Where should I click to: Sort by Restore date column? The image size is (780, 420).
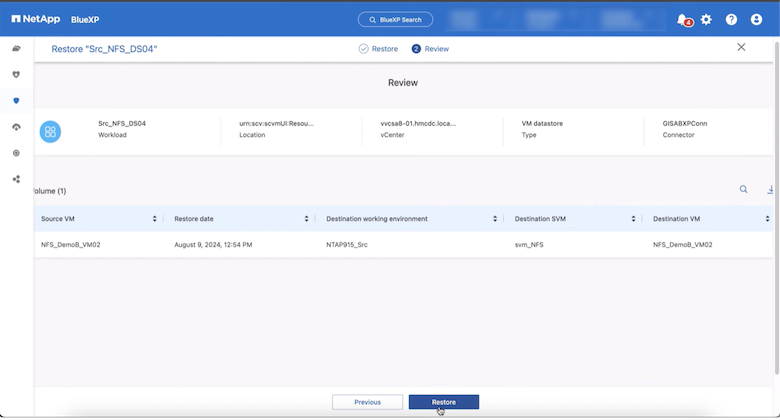(306, 218)
